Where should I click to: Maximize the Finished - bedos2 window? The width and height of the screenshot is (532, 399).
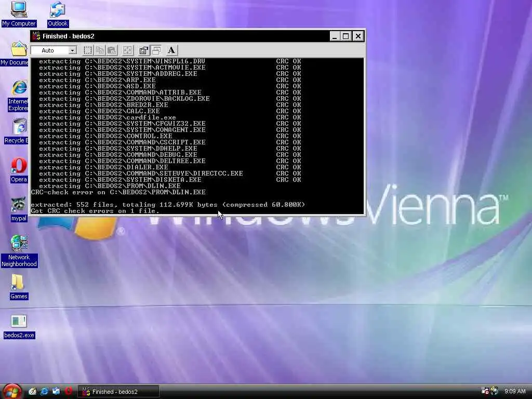(345, 36)
